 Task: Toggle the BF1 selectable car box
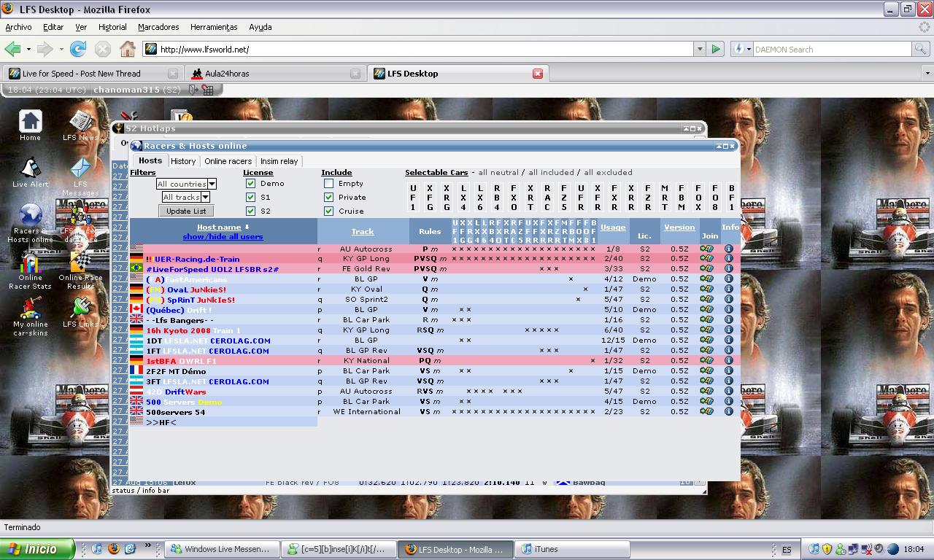(x=732, y=198)
